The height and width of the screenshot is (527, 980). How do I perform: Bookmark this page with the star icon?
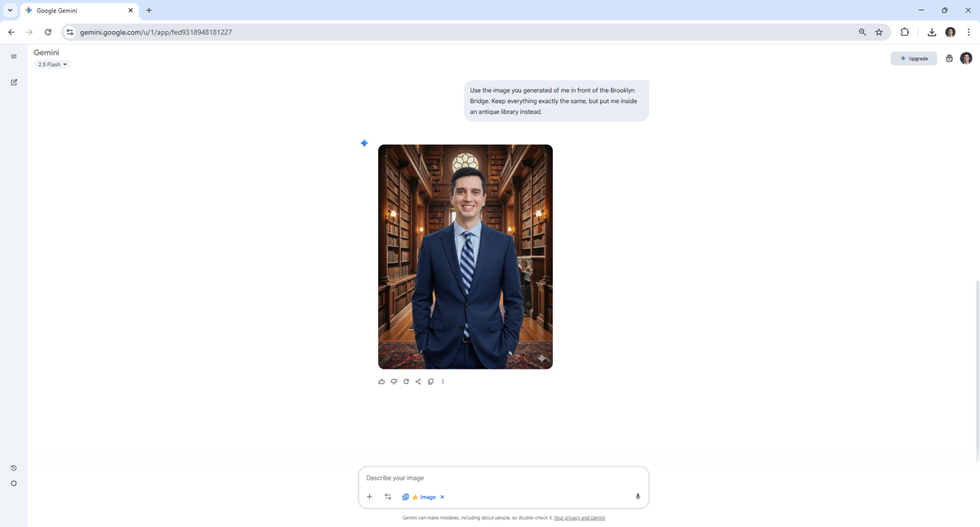(x=879, y=32)
